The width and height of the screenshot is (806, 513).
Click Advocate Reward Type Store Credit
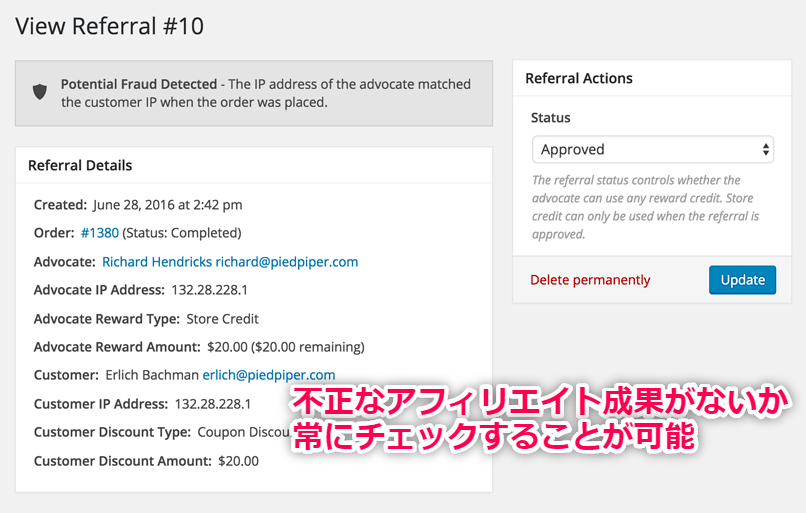click(x=222, y=319)
